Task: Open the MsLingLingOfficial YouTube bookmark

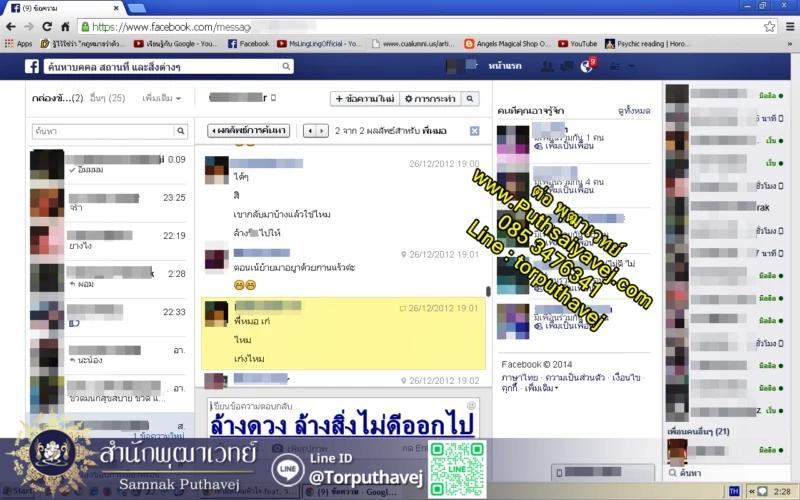Action: click(x=319, y=44)
